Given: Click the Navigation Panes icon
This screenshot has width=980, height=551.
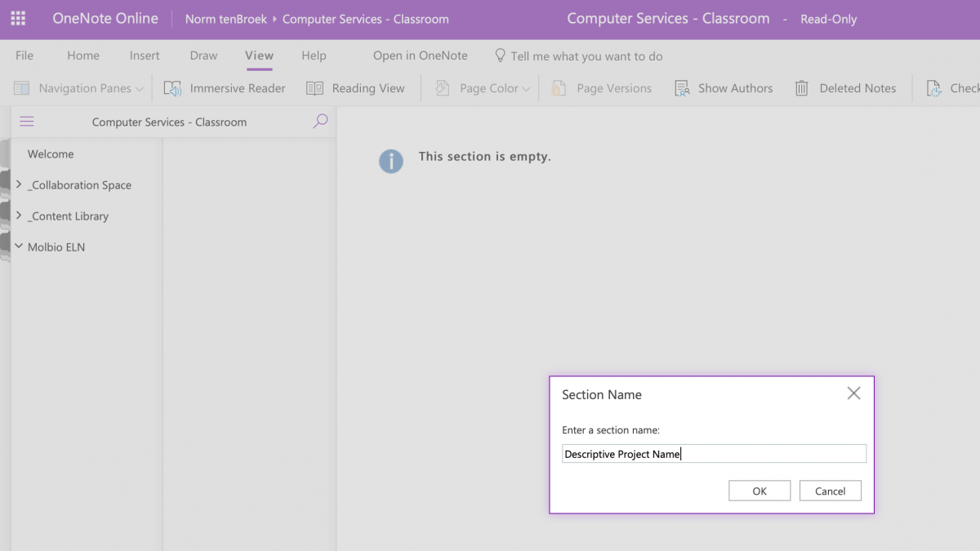Looking at the screenshot, I should click(22, 88).
